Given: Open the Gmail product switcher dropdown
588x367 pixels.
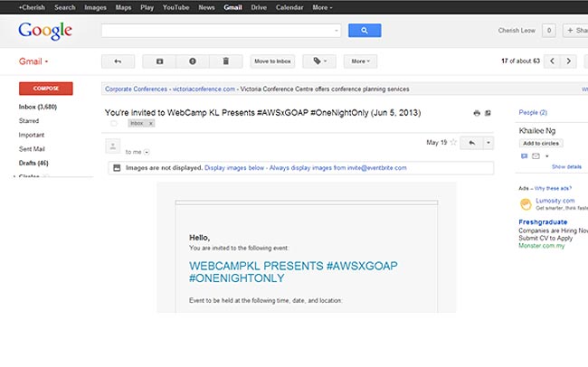Looking at the screenshot, I should click(x=34, y=61).
